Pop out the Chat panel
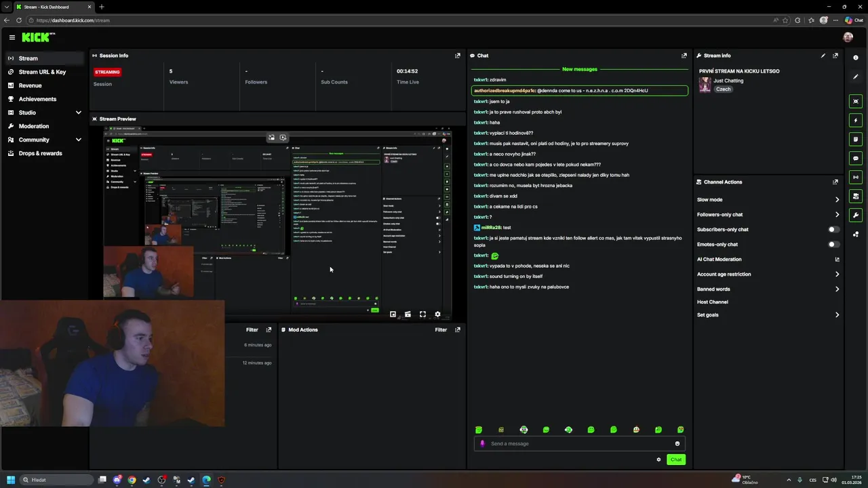The width and height of the screenshot is (868, 488). tap(684, 56)
